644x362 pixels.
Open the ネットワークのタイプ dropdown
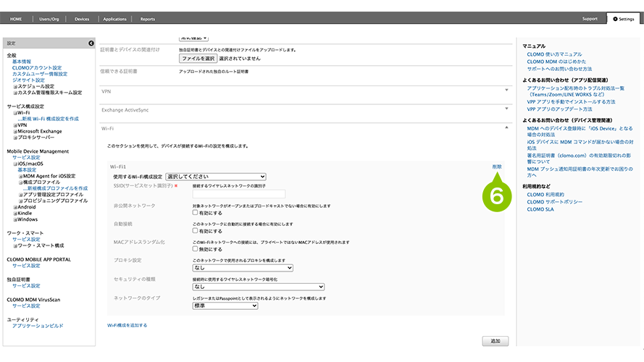(x=225, y=306)
